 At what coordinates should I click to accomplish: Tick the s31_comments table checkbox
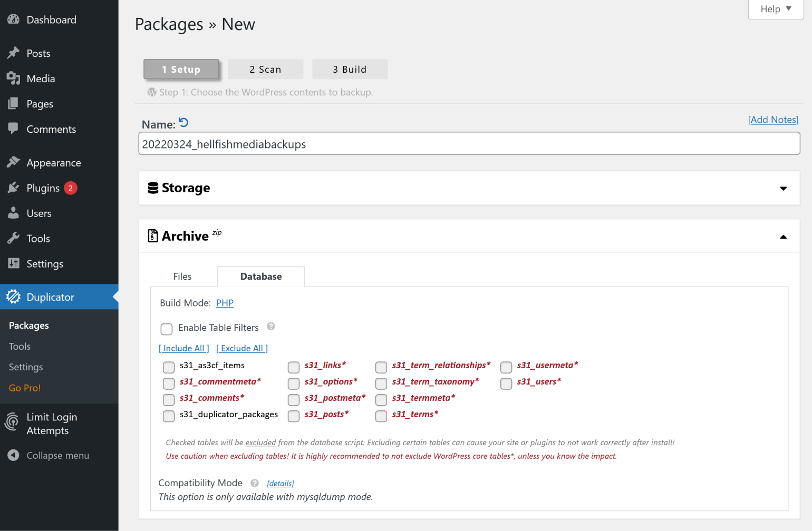pos(169,400)
